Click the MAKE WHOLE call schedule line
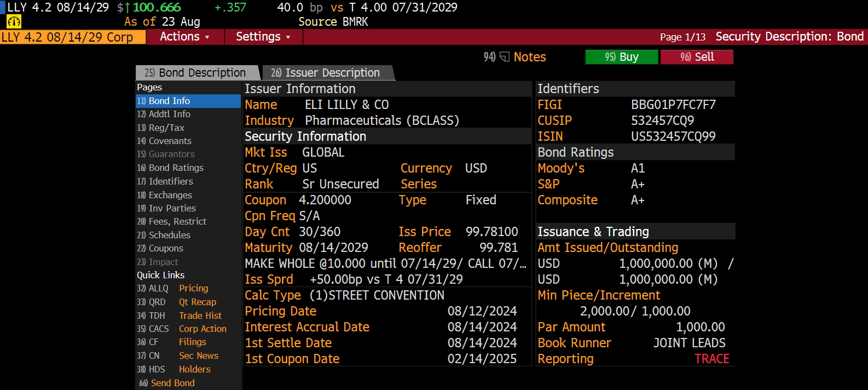The height and width of the screenshot is (390, 868). point(386,263)
